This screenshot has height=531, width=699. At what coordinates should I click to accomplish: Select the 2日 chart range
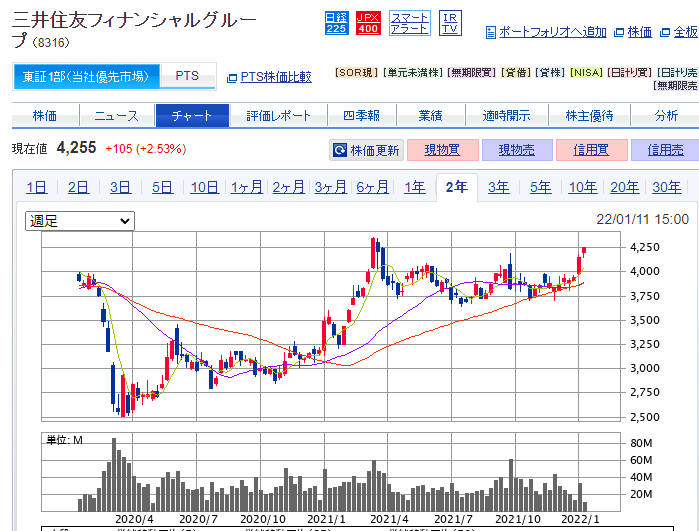click(x=78, y=187)
